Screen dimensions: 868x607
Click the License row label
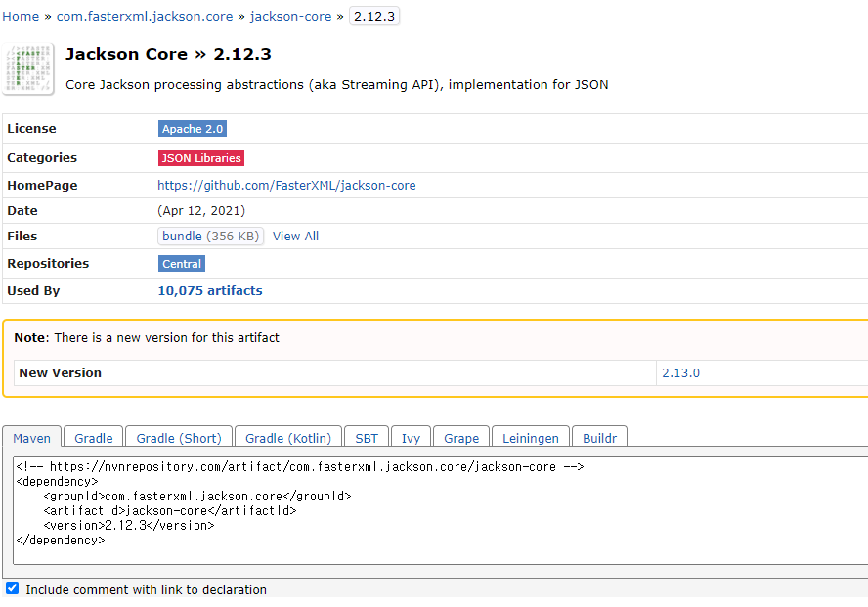click(31, 128)
